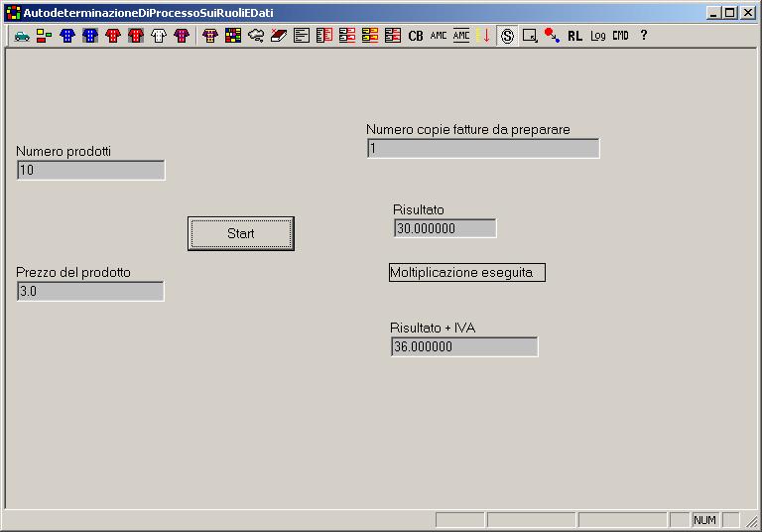762x532 pixels.
Task: Click the green car toolbar icon
Action: (x=22, y=36)
